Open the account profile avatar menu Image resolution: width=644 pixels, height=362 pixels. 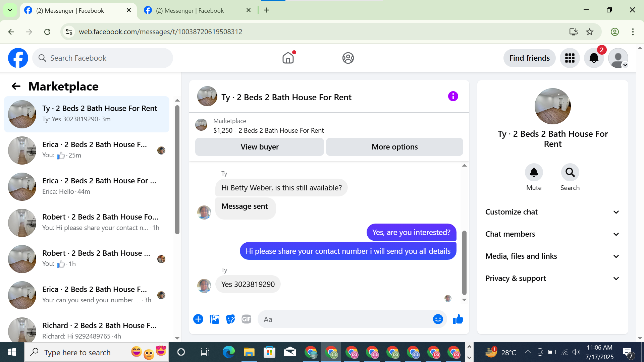[x=618, y=58]
